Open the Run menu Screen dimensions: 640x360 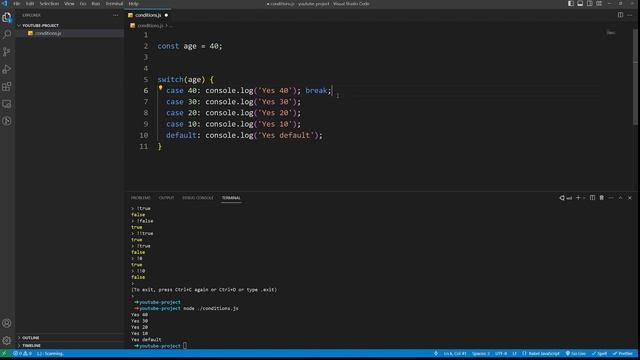(96, 4)
